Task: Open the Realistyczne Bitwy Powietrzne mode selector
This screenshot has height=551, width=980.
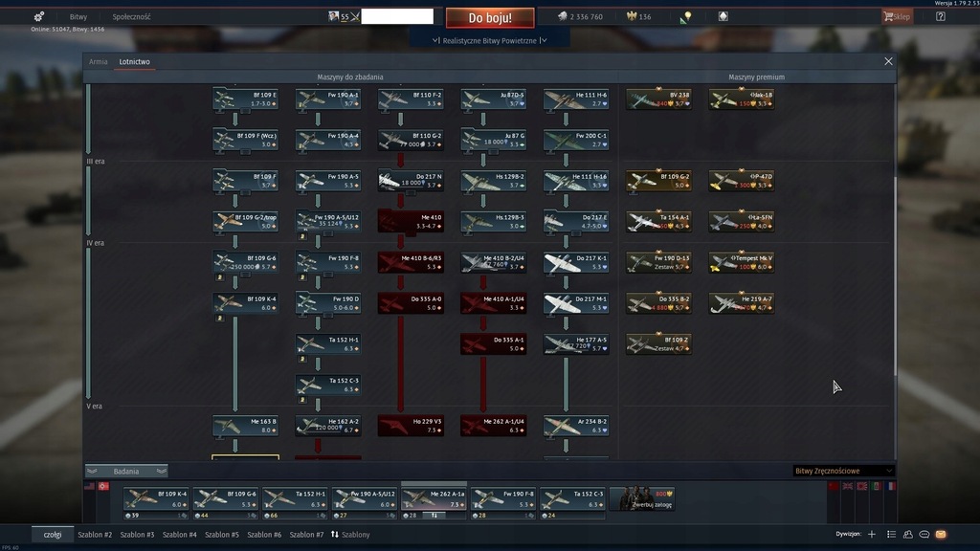Action: pos(489,40)
